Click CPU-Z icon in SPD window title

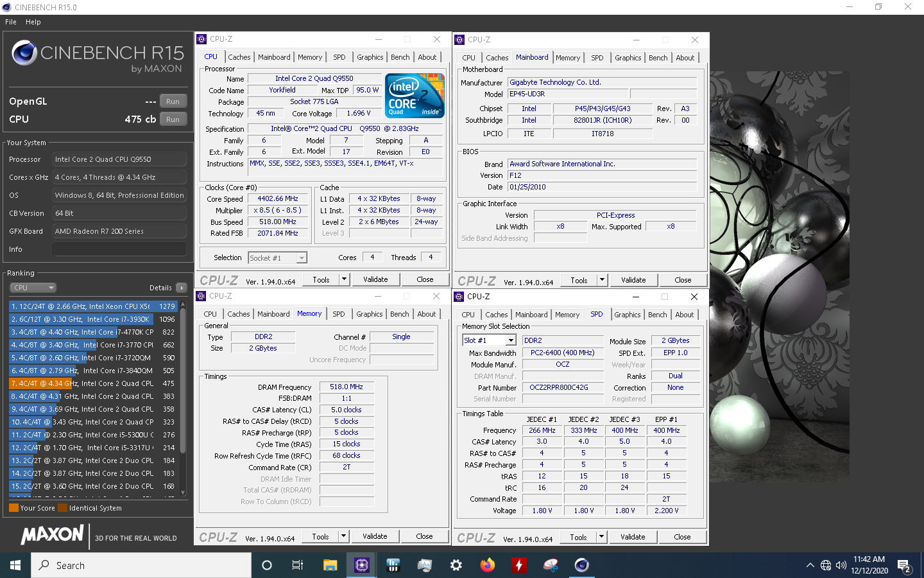(459, 297)
